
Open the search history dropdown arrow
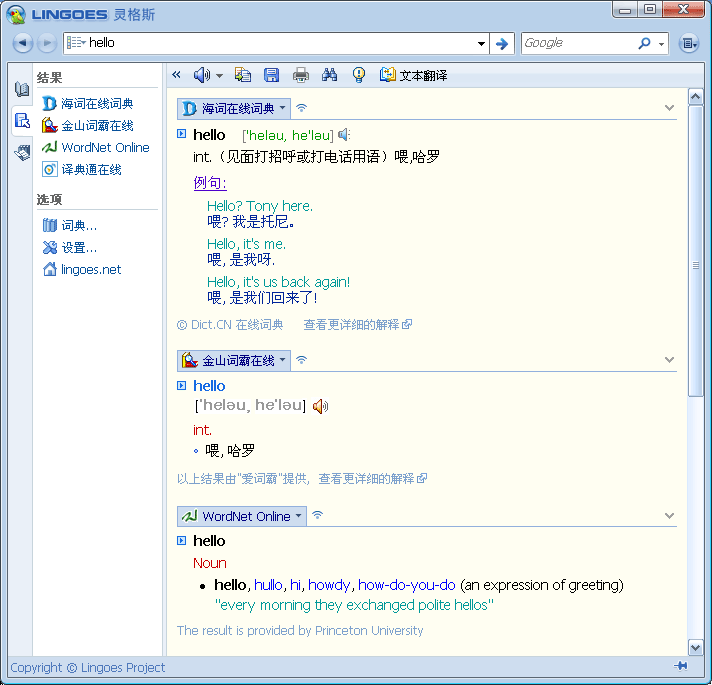(x=481, y=44)
